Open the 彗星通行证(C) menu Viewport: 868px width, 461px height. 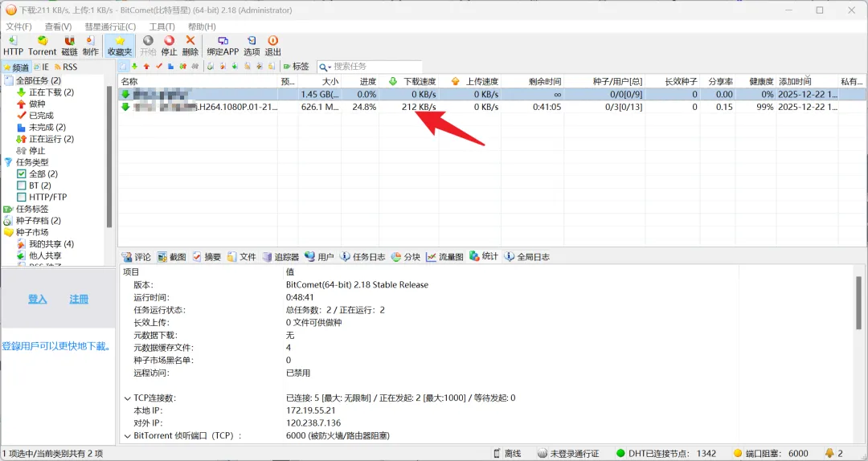(x=110, y=27)
